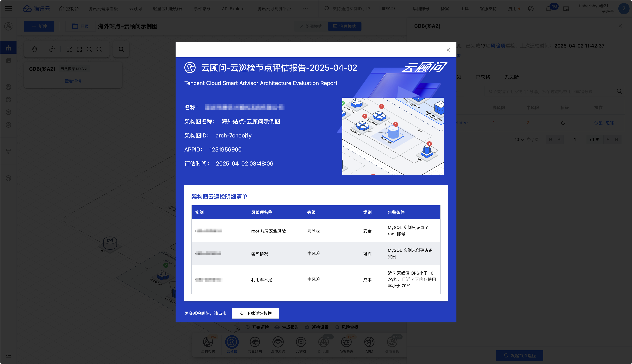This screenshot has height=364, width=632.
Task: Click the fullscreen frame icon
Action: 79,49
